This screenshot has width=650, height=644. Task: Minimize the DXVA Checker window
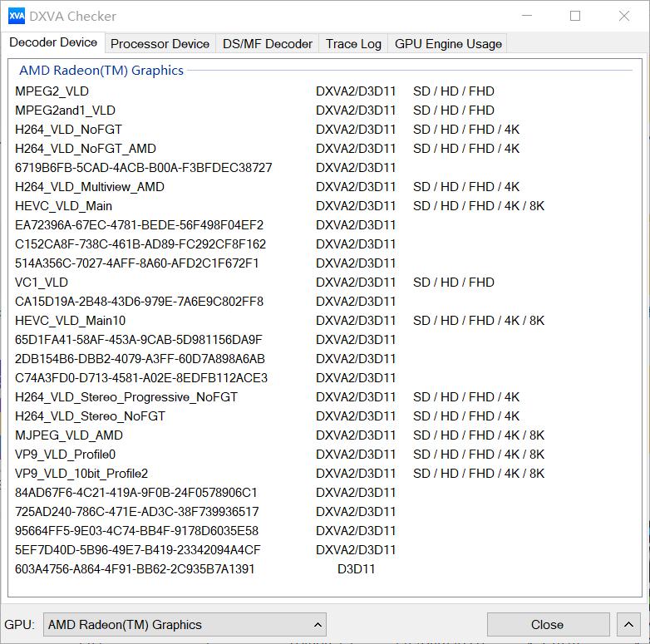[526, 16]
